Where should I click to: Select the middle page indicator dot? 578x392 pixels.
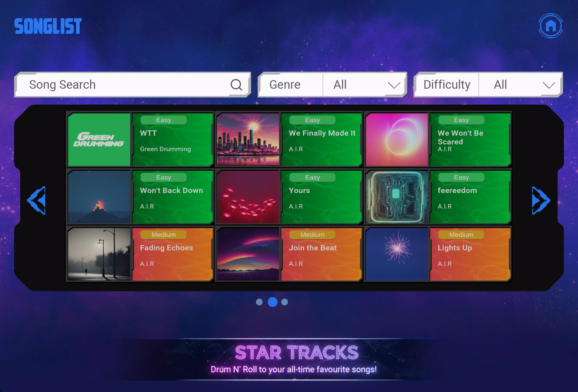click(x=273, y=302)
